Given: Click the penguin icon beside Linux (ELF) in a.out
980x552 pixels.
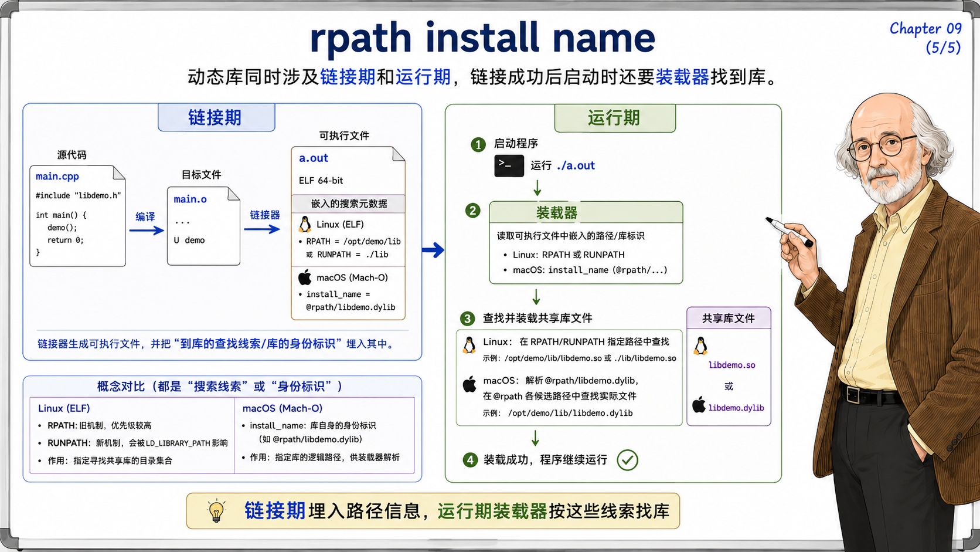Looking at the screenshot, I should click(305, 224).
